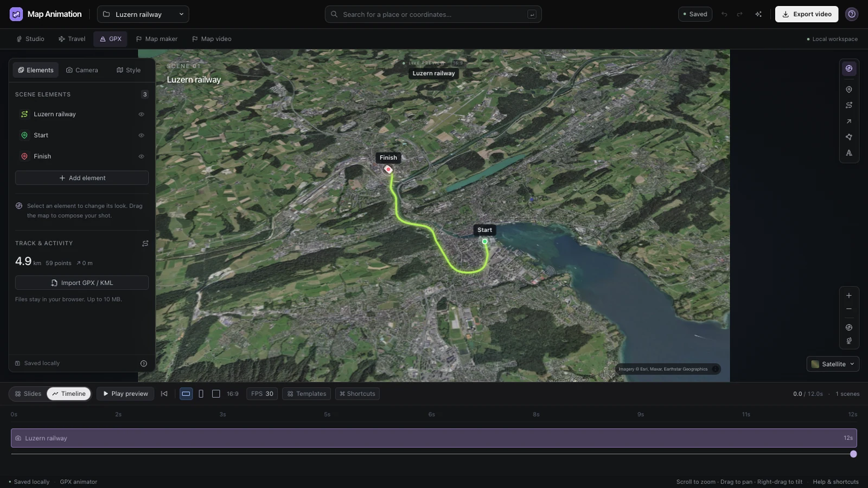The width and height of the screenshot is (868, 488).
Task: Reset map bearing with compass icon
Action: 849,328
